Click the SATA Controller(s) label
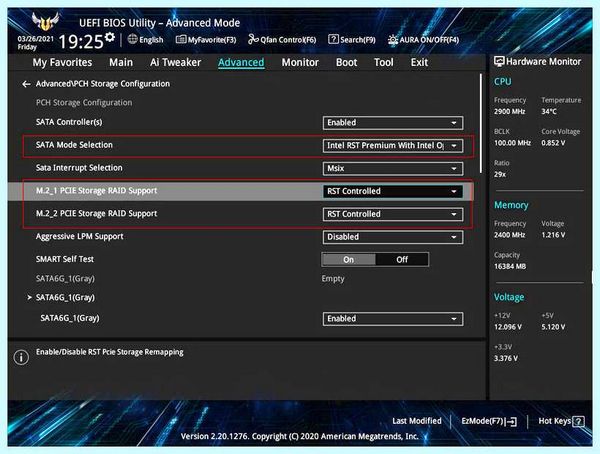The image size is (600, 454). [69, 122]
